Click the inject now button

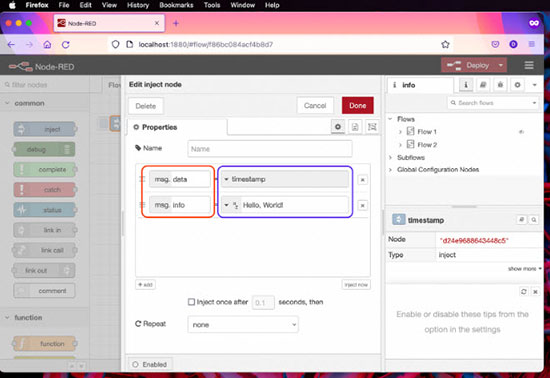(x=356, y=284)
